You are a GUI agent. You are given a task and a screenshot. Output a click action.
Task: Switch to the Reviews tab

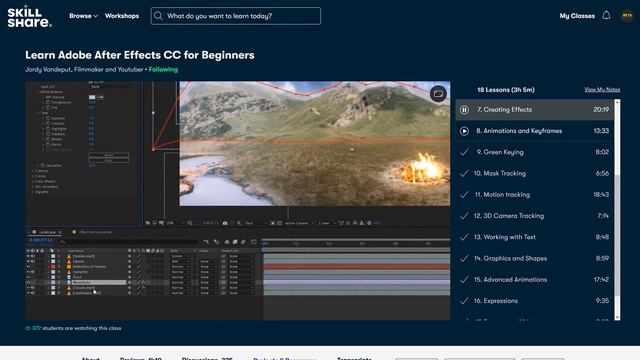(x=141, y=358)
